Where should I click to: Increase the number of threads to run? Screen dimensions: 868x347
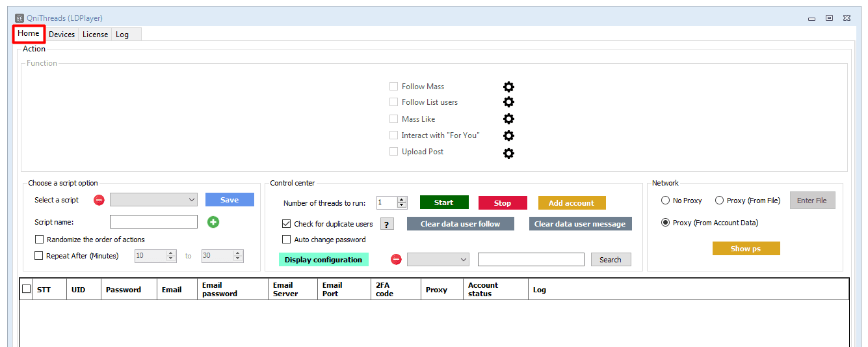click(x=402, y=200)
